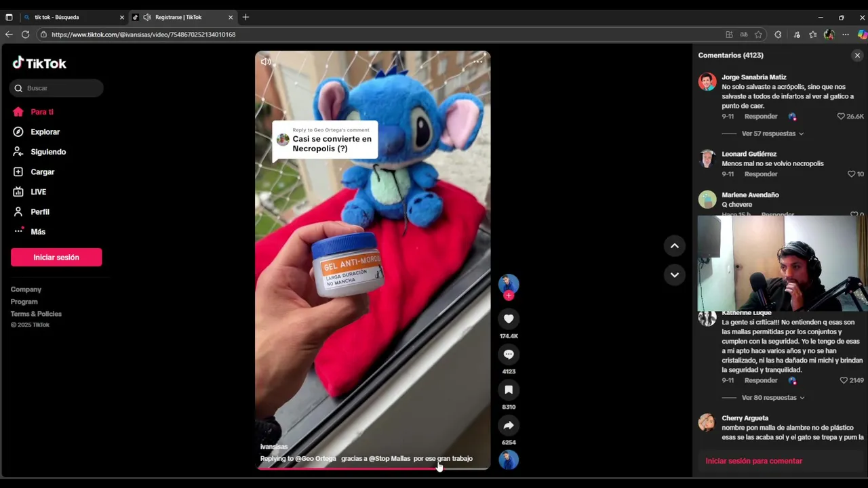Click Iniciar sesión para comentar

(753, 461)
